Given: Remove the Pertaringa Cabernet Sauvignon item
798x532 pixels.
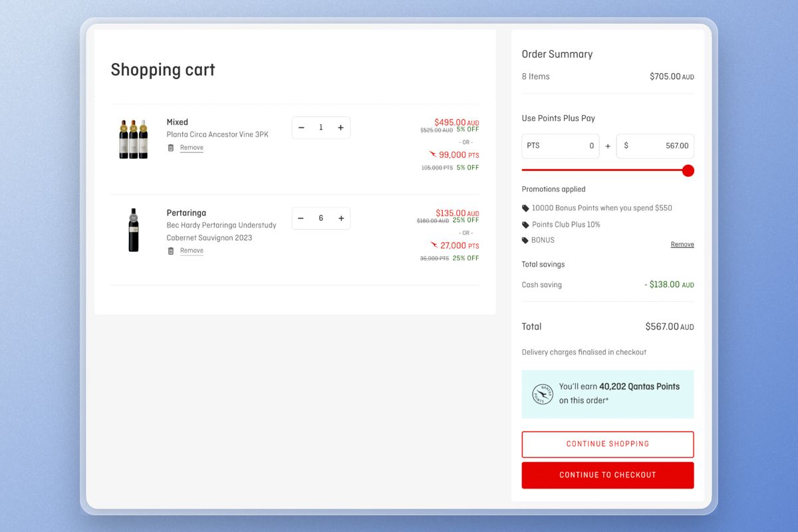Looking at the screenshot, I should click(192, 251).
